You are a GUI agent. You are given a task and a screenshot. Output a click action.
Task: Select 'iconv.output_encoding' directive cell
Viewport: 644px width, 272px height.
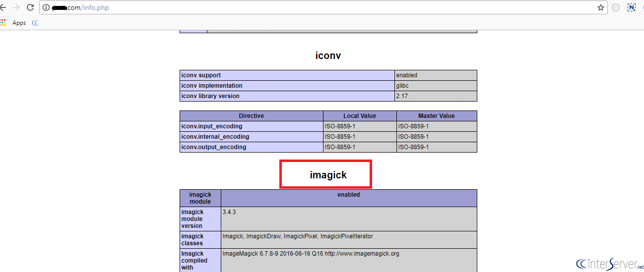coord(252,147)
